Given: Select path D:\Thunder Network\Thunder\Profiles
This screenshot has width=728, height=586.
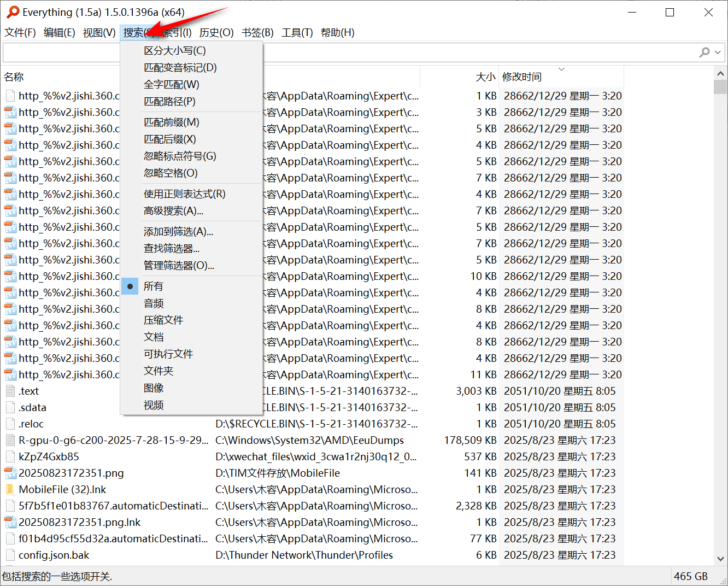Looking at the screenshot, I should tap(304, 555).
